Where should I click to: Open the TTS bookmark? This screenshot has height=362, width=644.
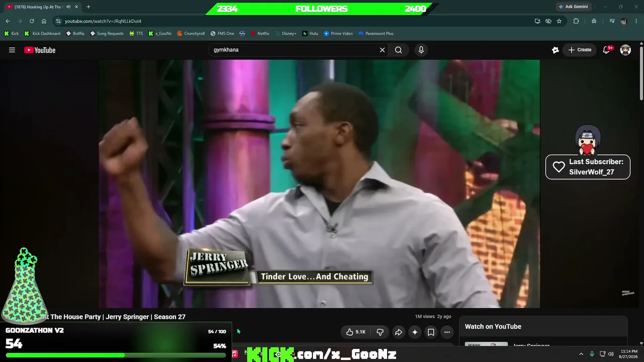(136, 33)
